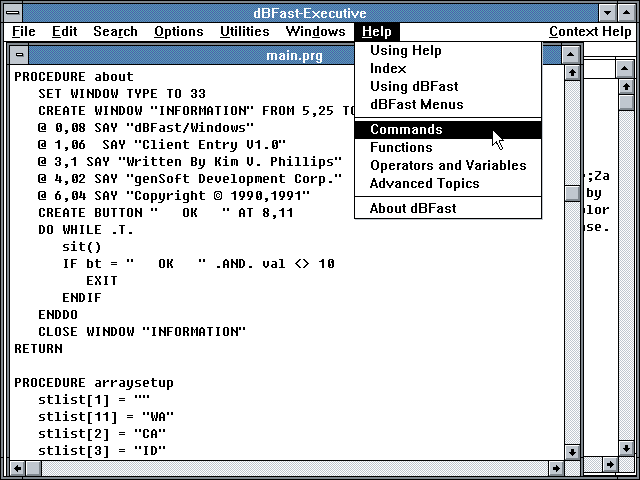Open About dBFast dialog
The image size is (640, 480).
tap(448, 208)
